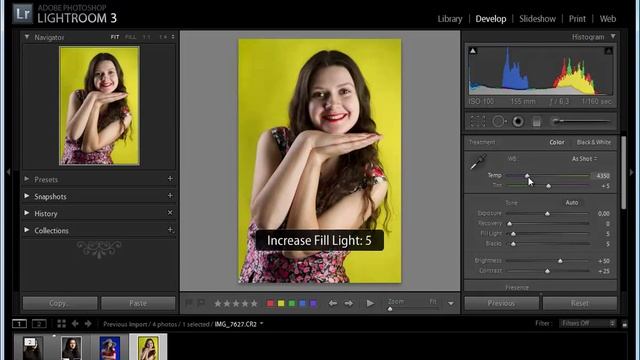The image size is (640, 360).
Task: Toggle filter lock switch
Action: [x=624, y=324]
